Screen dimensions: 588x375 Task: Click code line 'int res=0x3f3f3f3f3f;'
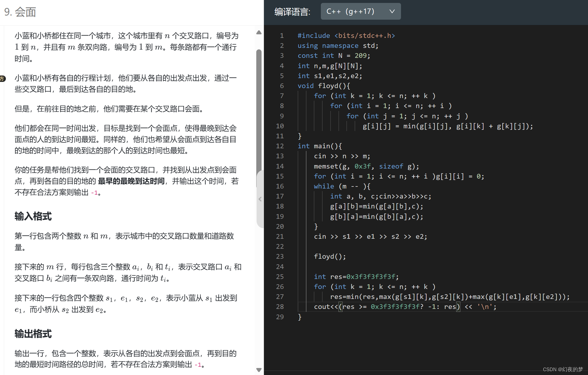click(x=356, y=277)
